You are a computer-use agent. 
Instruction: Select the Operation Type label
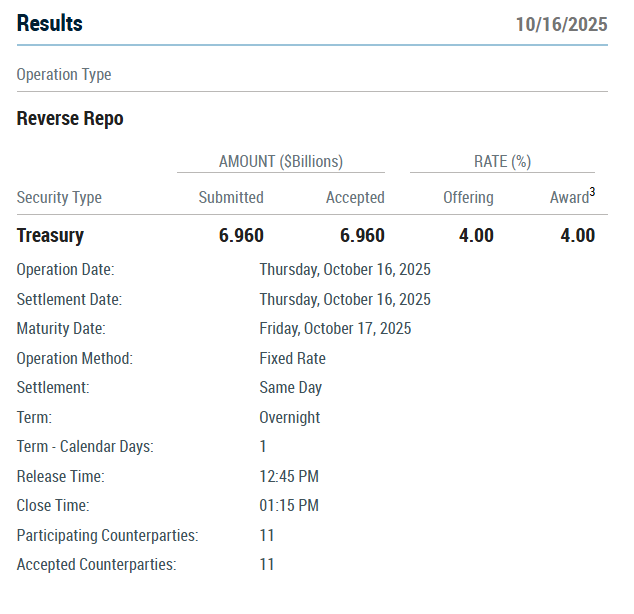tap(64, 75)
